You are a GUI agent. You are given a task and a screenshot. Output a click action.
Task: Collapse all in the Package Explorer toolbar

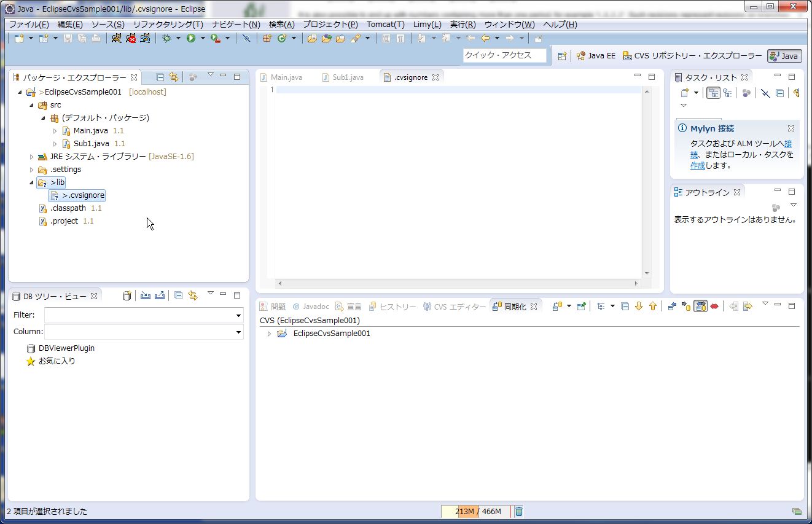(160, 77)
